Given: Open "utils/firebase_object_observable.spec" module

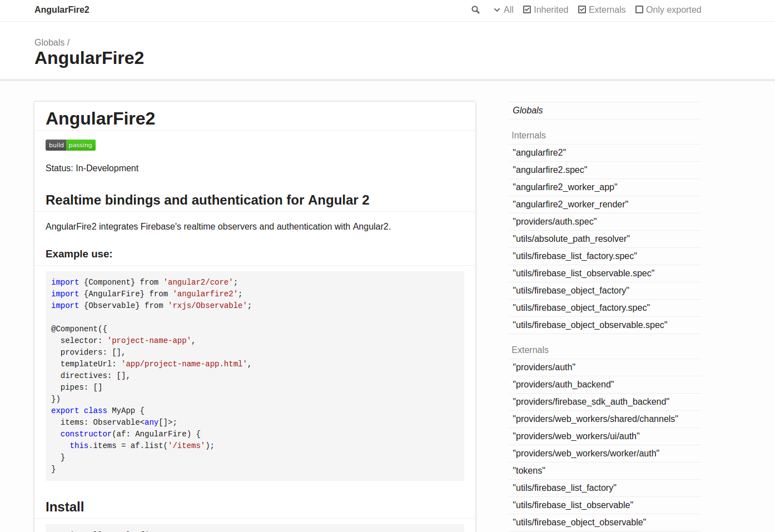Looking at the screenshot, I should 605,325.
